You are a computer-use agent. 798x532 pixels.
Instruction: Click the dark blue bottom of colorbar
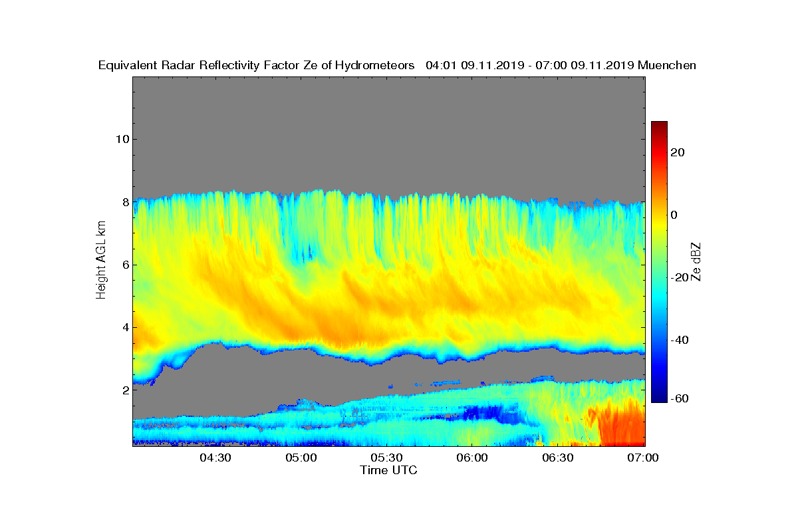pyautogui.click(x=659, y=398)
